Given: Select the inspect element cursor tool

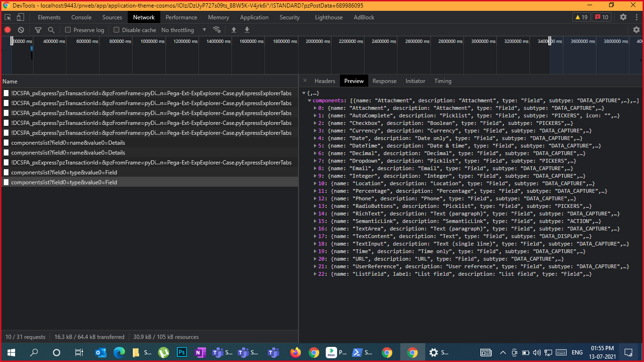Looking at the screenshot, I should pos(7,17).
